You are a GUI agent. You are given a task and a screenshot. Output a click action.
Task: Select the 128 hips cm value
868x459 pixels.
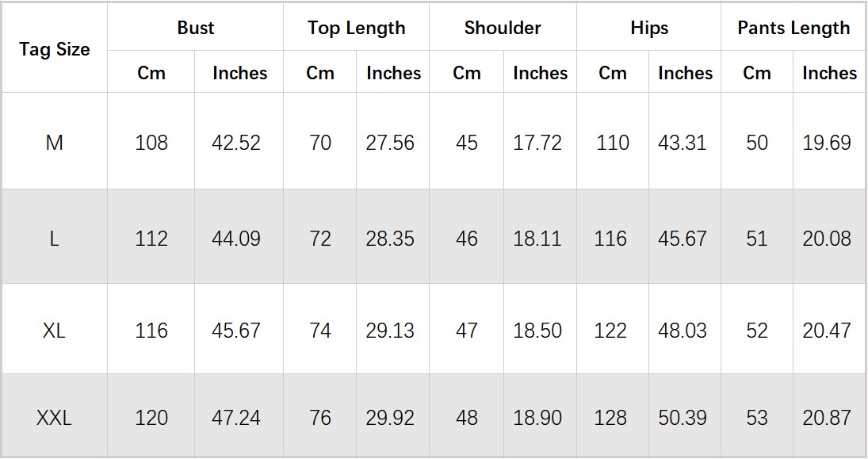coord(610,418)
